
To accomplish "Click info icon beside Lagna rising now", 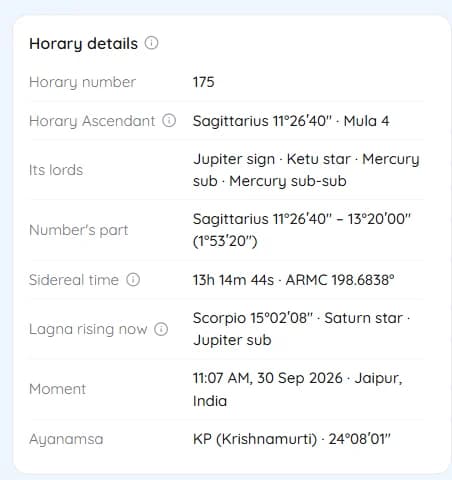I will [161, 329].
